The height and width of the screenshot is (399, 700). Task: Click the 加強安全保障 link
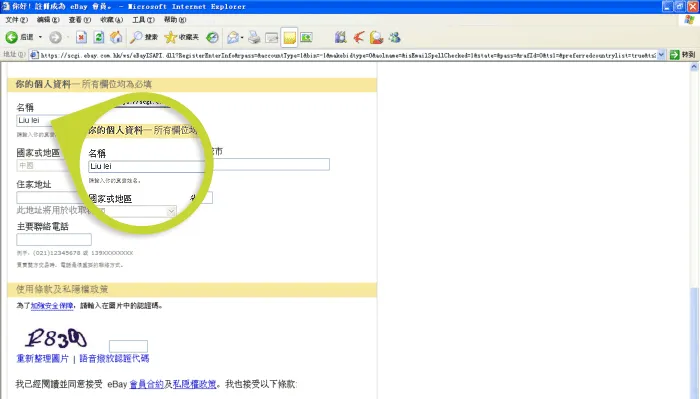click(52, 306)
